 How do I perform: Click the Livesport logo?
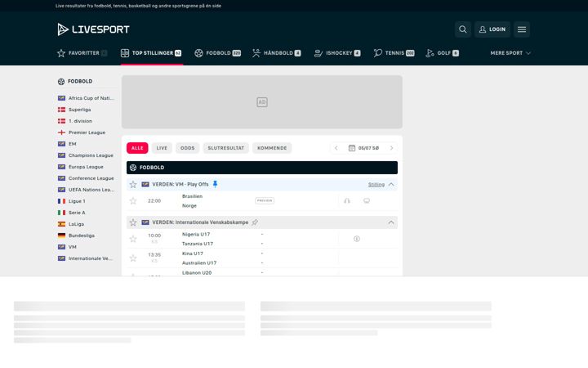(x=93, y=29)
